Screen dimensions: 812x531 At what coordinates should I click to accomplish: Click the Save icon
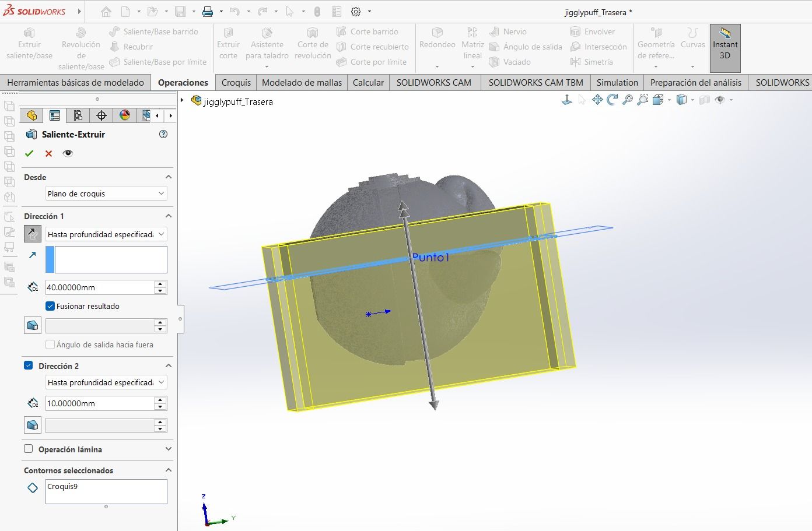180,12
